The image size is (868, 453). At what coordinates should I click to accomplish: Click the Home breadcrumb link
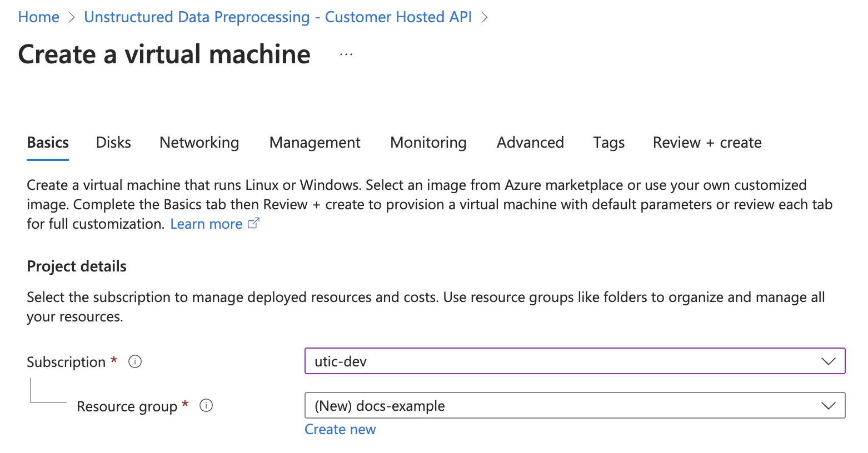coord(38,17)
